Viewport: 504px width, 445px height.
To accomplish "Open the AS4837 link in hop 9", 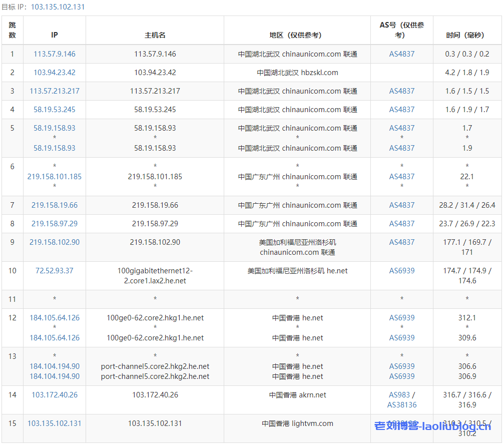I will 402,242.
